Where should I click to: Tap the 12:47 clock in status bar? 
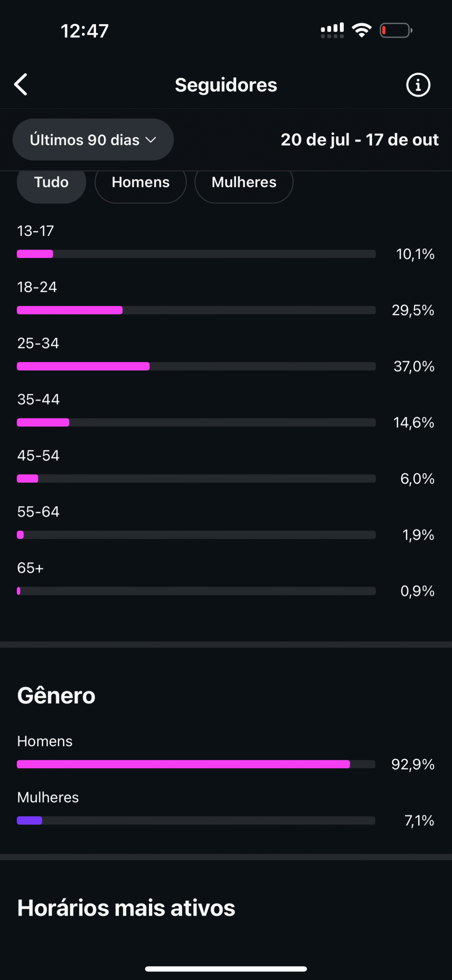click(x=85, y=31)
